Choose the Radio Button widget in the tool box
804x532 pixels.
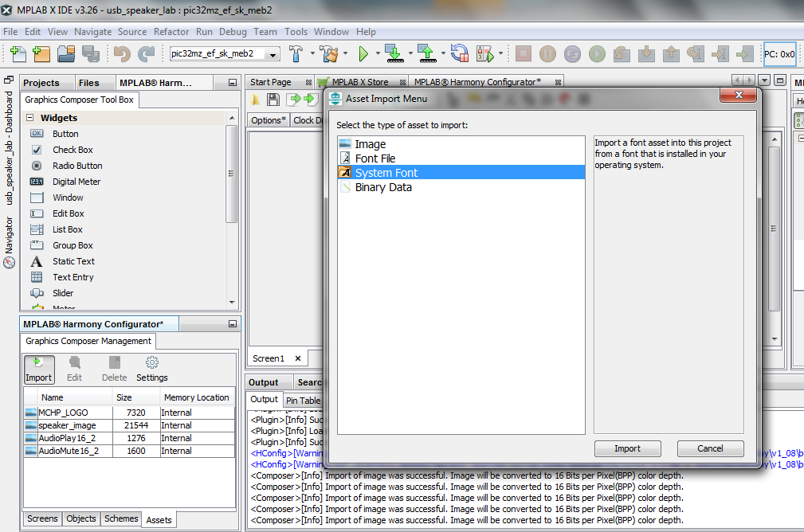[77, 166]
